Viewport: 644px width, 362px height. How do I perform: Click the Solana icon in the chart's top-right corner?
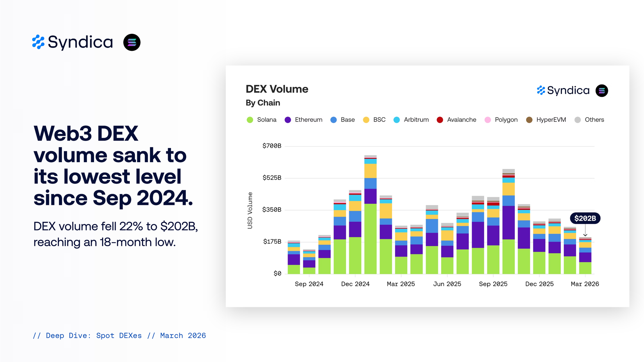coord(601,91)
